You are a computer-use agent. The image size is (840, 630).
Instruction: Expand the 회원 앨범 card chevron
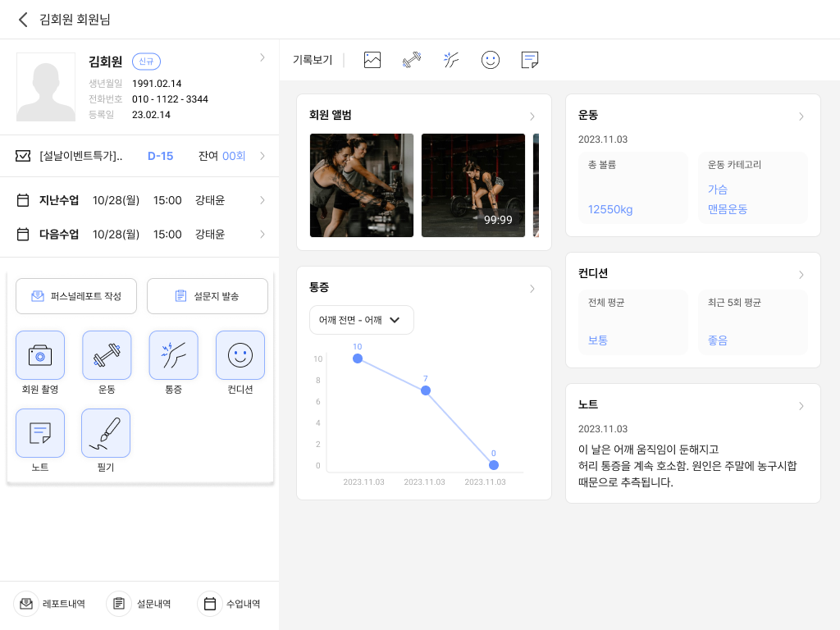(532, 116)
